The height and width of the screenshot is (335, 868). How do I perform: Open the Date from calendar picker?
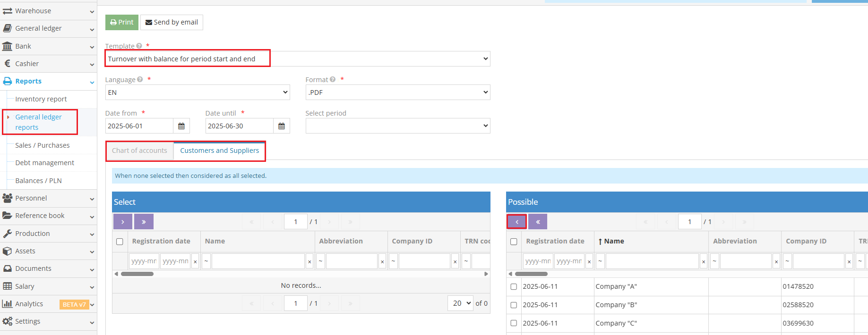(181, 126)
